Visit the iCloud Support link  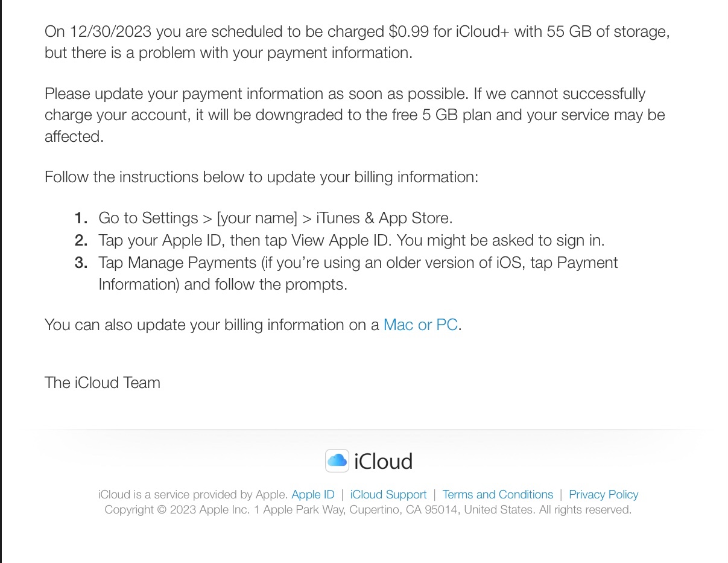click(388, 495)
